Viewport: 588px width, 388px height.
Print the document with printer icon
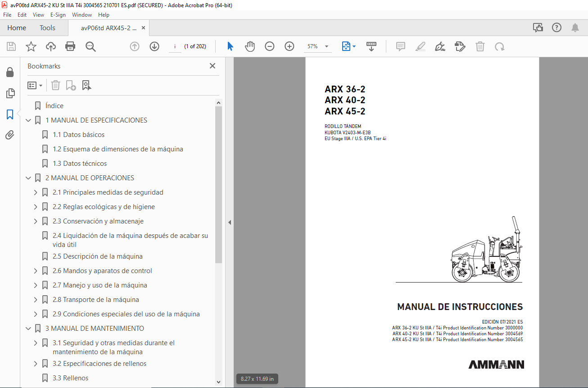pos(70,46)
